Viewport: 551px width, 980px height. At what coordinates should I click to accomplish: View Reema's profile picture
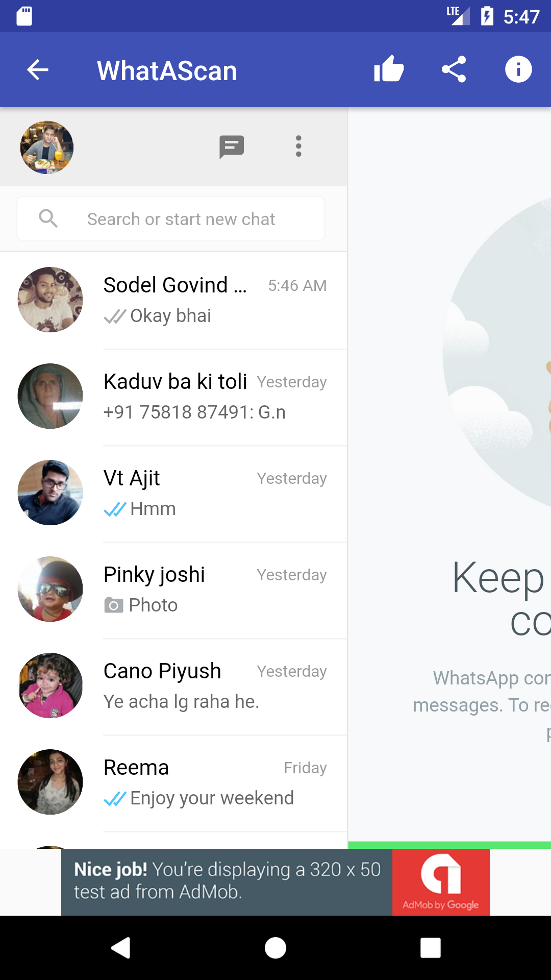50,782
